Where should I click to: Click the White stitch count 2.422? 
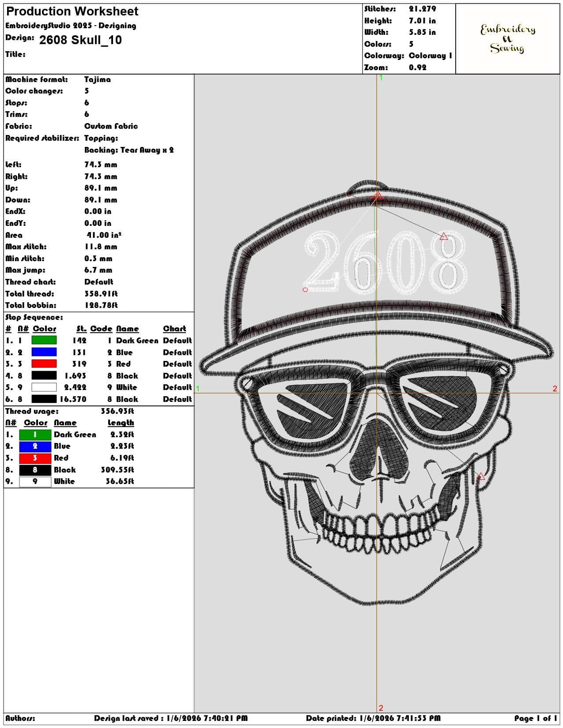pyautogui.click(x=75, y=387)
